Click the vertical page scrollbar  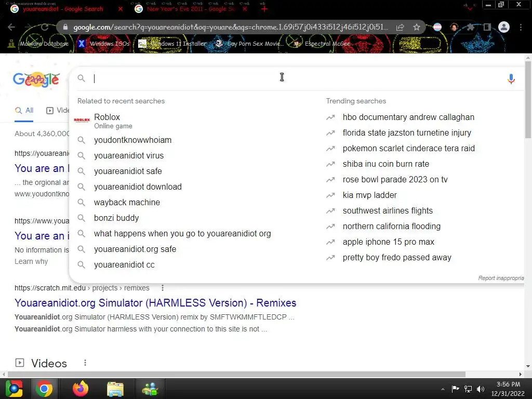(528, 99)
